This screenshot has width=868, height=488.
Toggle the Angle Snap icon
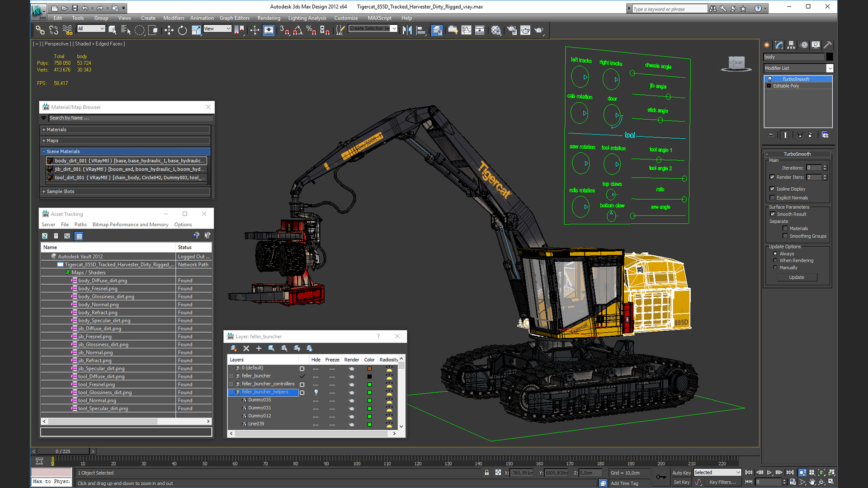click(x=297, y=30)
